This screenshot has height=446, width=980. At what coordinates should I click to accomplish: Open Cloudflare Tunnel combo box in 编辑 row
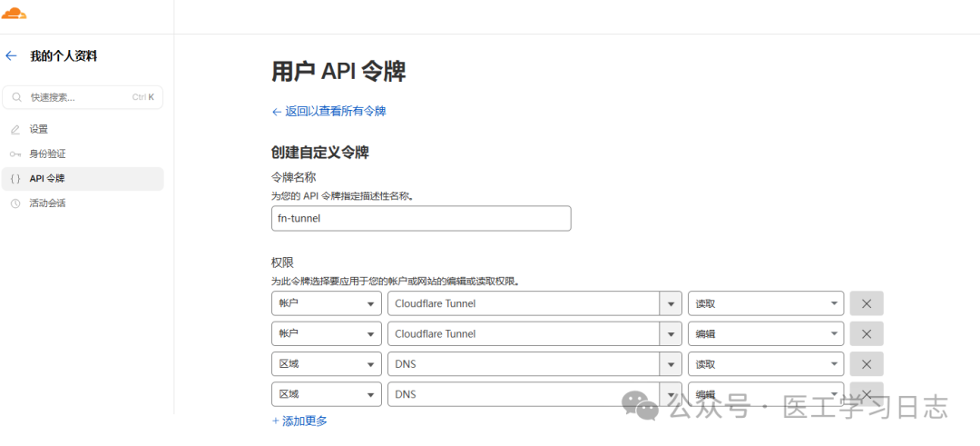534,334
